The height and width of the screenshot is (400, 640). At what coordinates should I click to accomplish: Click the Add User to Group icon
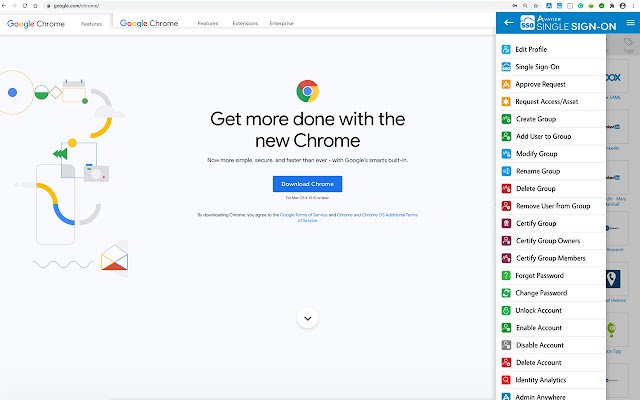506,136
